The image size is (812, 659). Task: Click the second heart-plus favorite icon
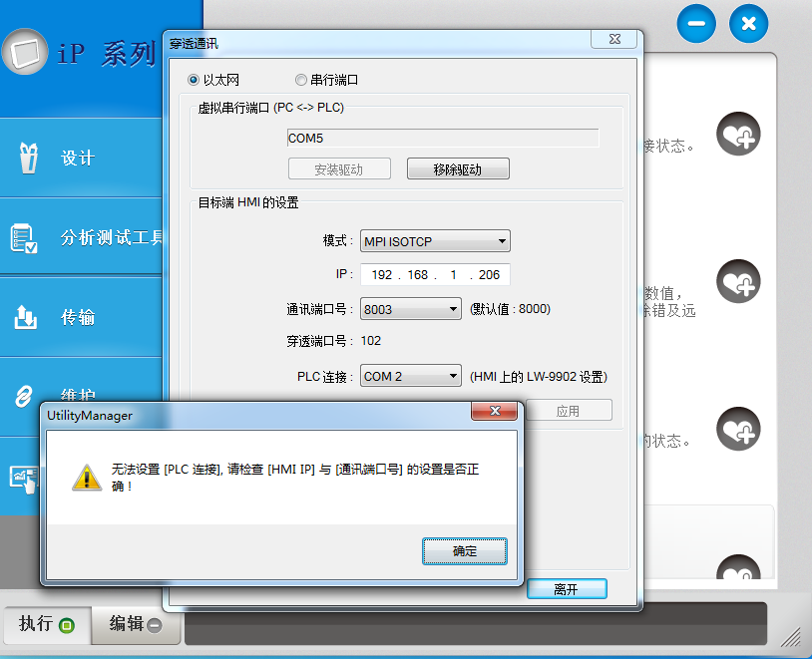[x=738, y=281]
